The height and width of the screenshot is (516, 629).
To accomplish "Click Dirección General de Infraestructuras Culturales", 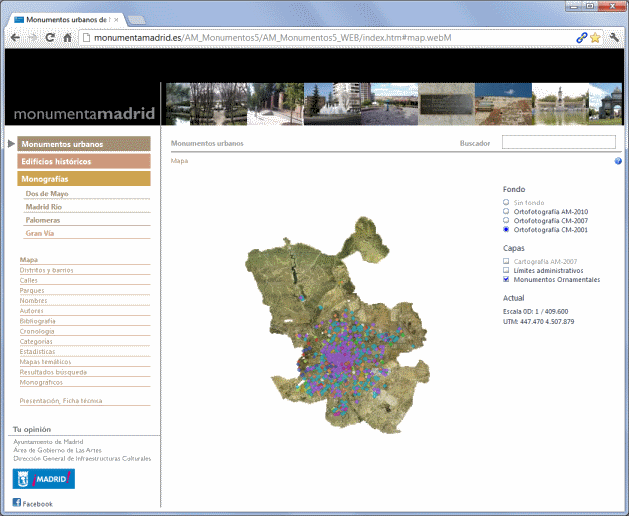I will pos(82,458).
